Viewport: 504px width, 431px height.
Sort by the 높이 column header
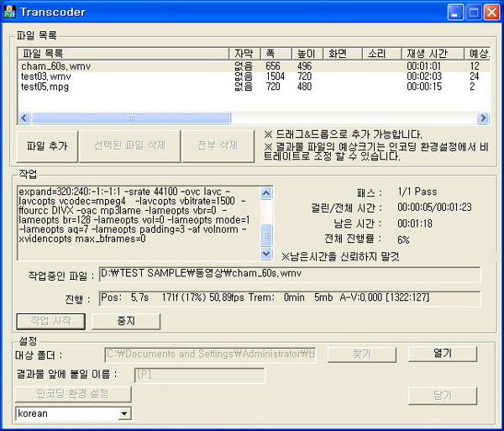tap(307, 54)
